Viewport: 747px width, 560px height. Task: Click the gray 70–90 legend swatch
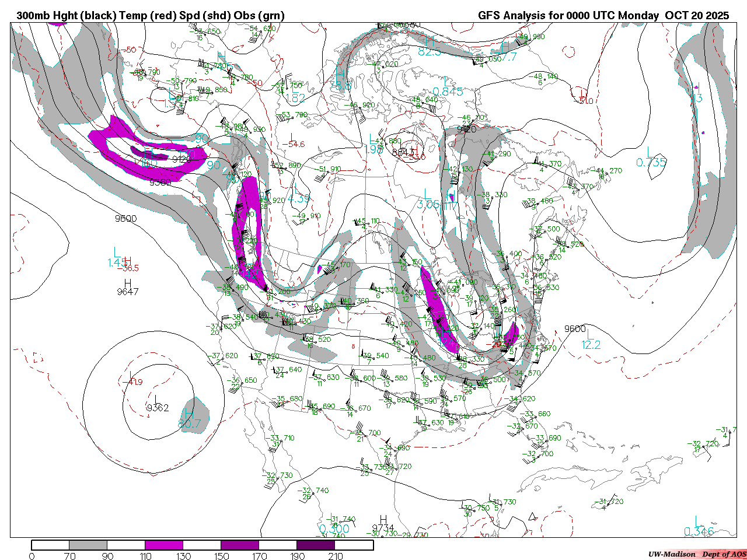[x=88, y=545]
